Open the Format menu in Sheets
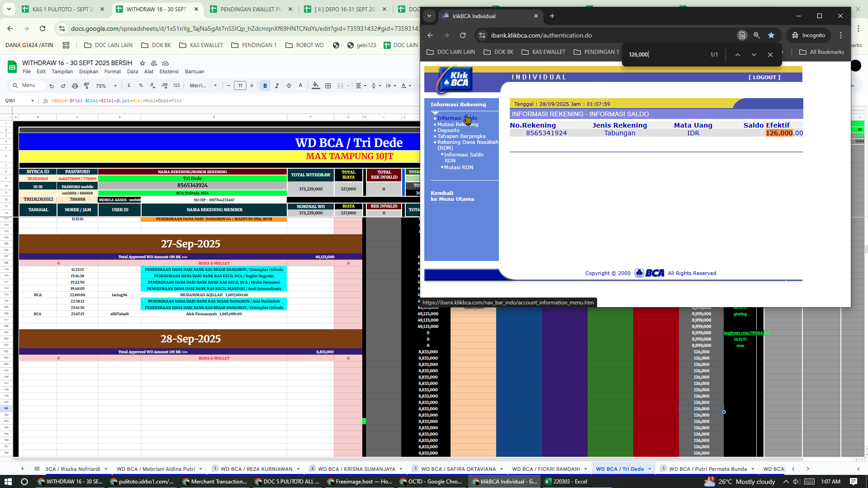 coord(113,71)
